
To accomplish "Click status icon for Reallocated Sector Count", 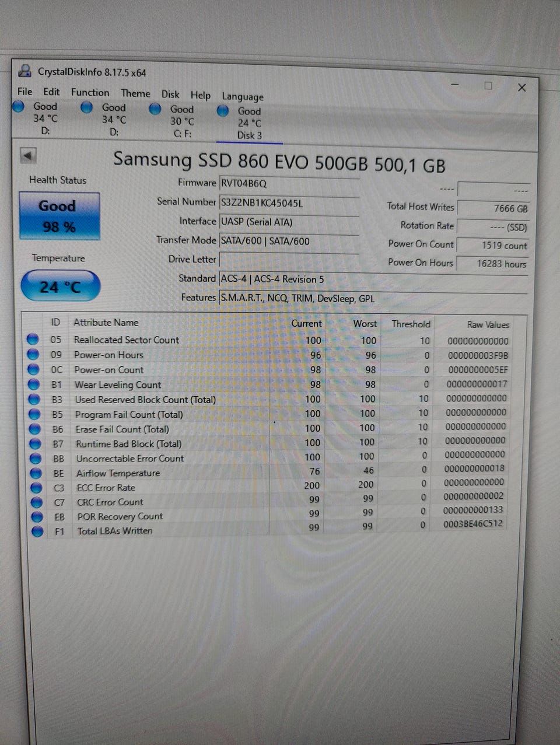I will pyautogui.click(x=33, y=339).
